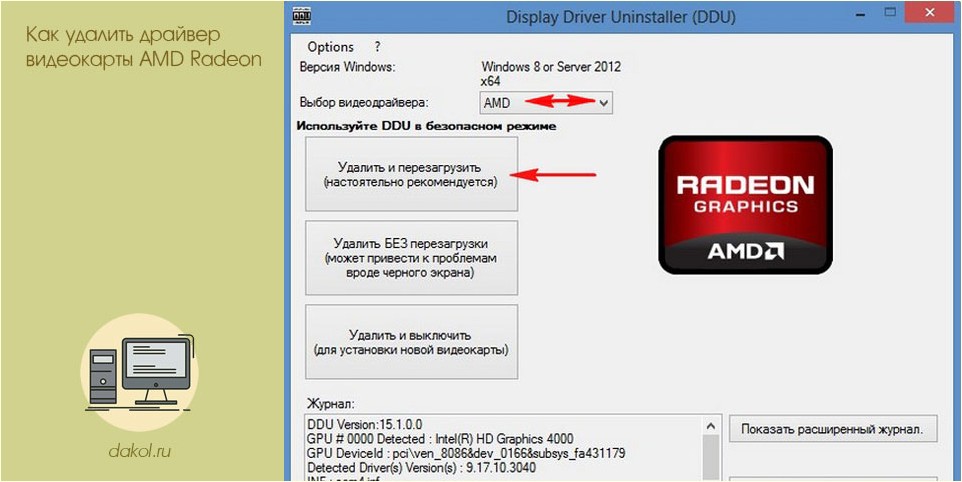Click the 'DDU Version:15.1.0.0' log line

tap(365, 424)
